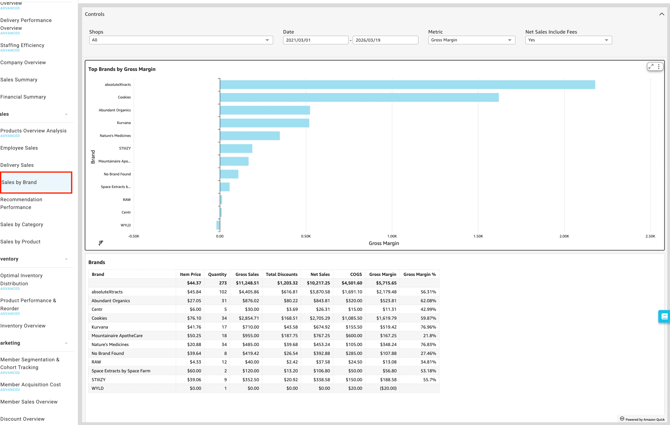Image resolution: width=670 pixels, height=425 pixels.
Task: Collapse the Marketing sidebar section
Action: [x=66, y=343]
